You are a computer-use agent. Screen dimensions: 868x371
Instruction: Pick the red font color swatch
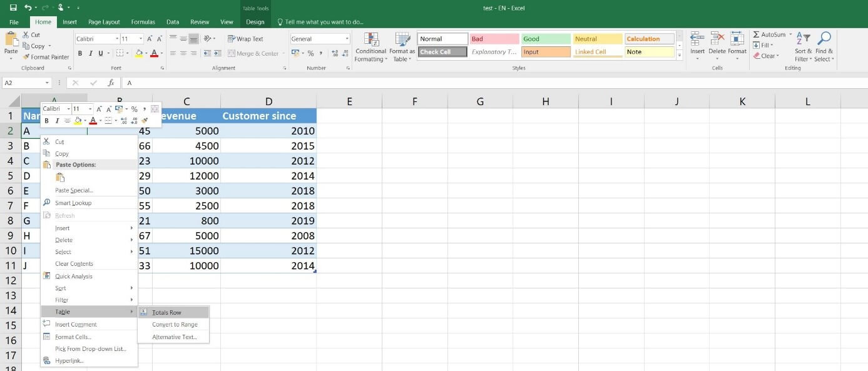click(93, 123)
